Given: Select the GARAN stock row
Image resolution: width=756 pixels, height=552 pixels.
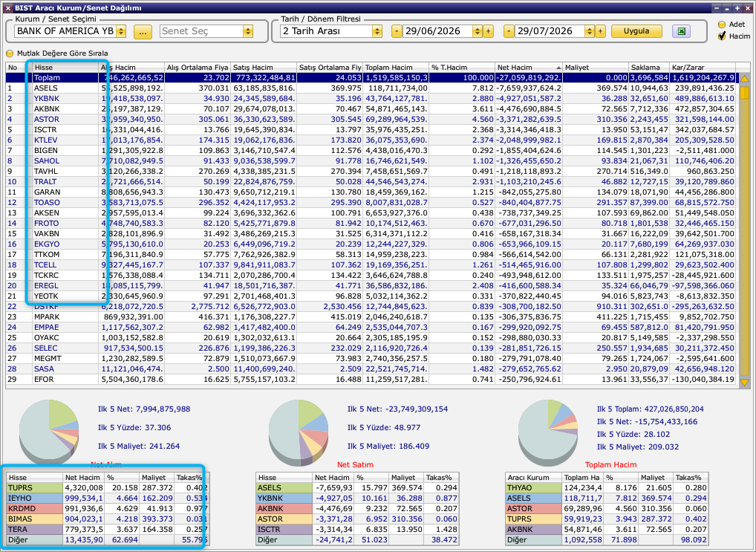Looking at the screenshot, I should [x=371, y=192].
